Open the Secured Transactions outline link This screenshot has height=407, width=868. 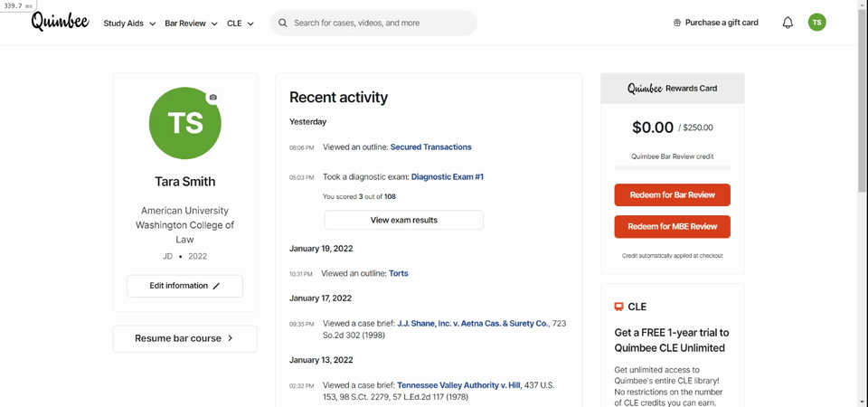click(430, 147)
